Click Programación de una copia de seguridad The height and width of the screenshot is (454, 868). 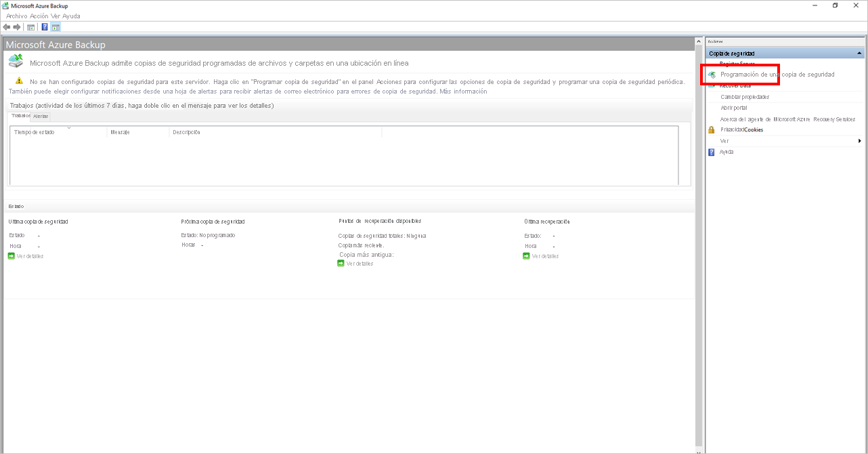pos(777,75)
